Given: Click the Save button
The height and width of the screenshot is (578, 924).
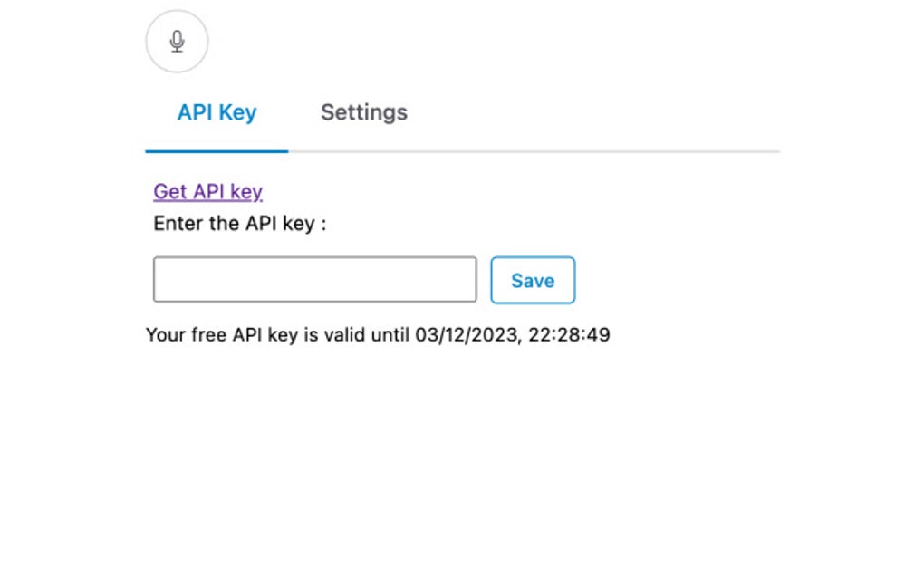Looking at the screenshot, I should click(x=532, y=280).
